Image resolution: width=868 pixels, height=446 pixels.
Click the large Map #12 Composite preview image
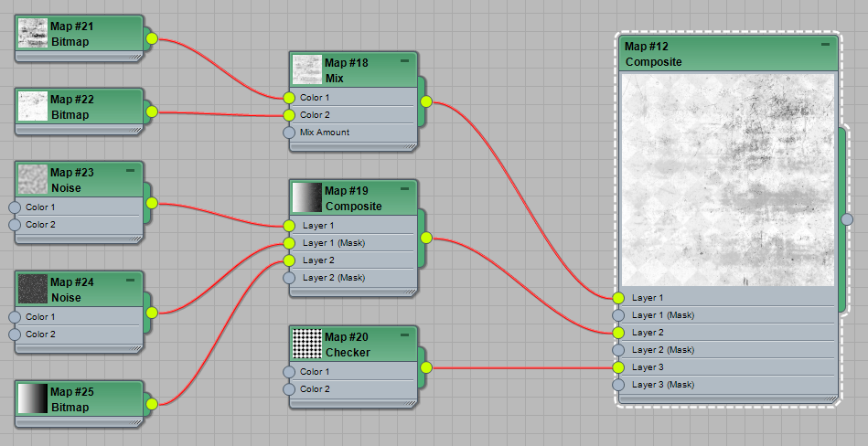[x=728, y=180]
